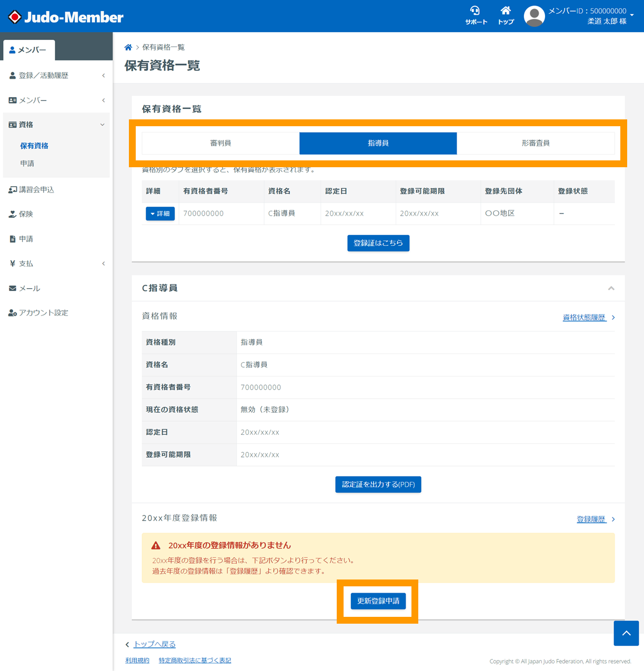Click the breadcrumb home icon
This screenshot has height=671, width=644.
tap(128, 47)
